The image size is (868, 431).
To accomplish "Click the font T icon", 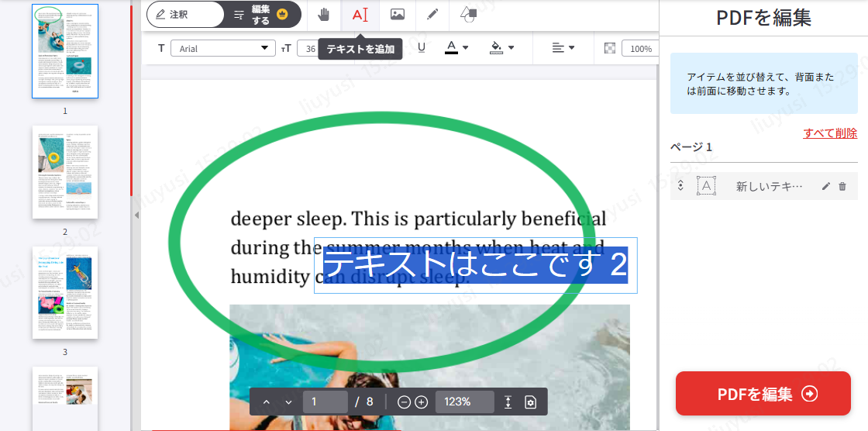I will click(x=161, y=48).
